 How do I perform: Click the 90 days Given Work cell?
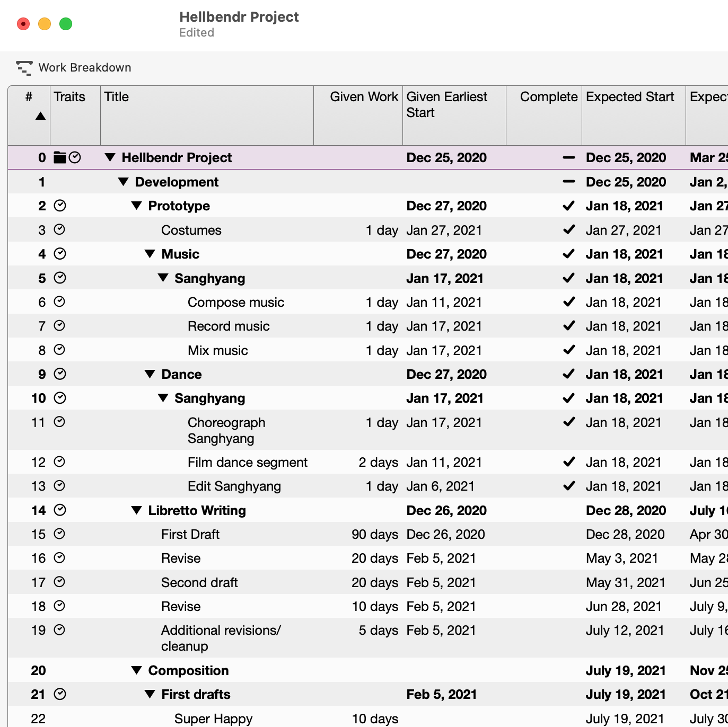[x=375, y=534]
